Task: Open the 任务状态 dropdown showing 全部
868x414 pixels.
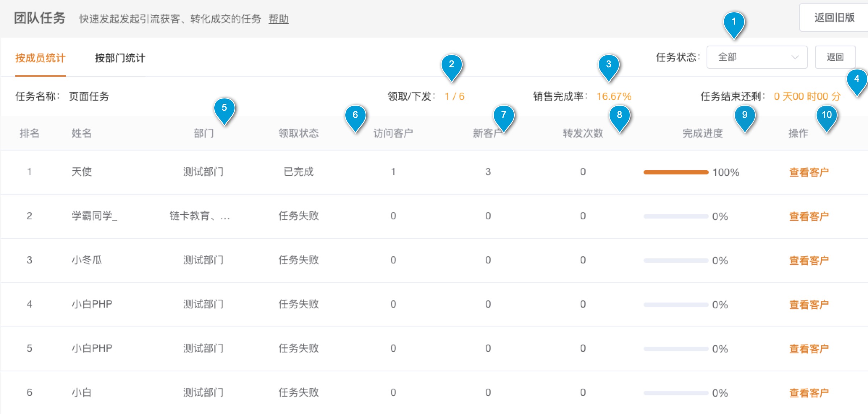Action: (757, 57)
